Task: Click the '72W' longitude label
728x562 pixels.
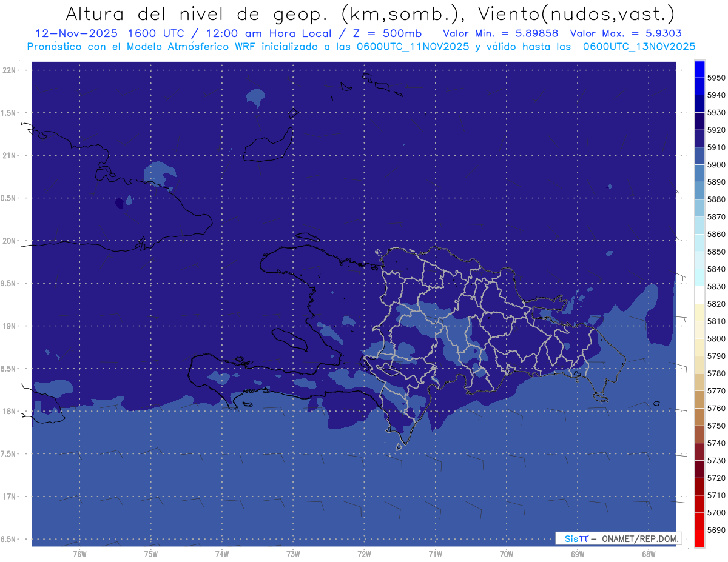Action: (x=364, y=554)
